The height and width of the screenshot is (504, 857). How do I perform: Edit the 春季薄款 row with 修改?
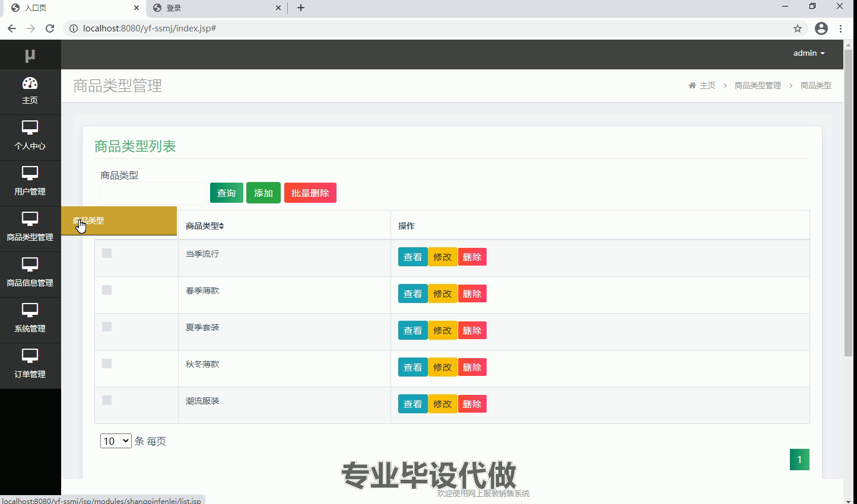tap(443, 294)
